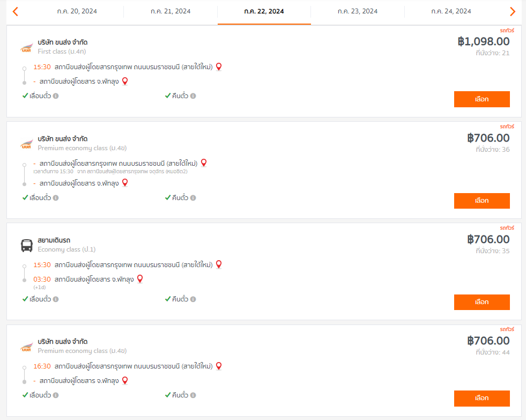Select the ก.ค. 20, 2024 date tab
This screenshot has height=420, width=526.
[x=77, y=11]
